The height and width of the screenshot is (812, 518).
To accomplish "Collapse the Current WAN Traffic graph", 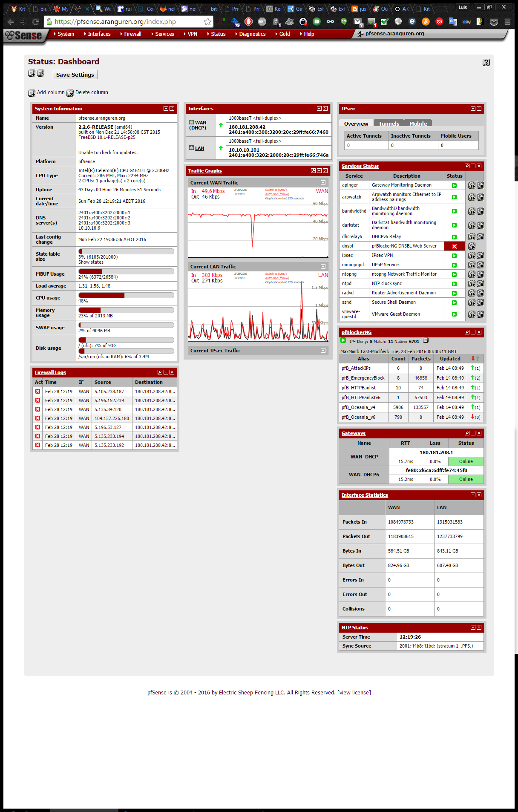I will 323,183.
